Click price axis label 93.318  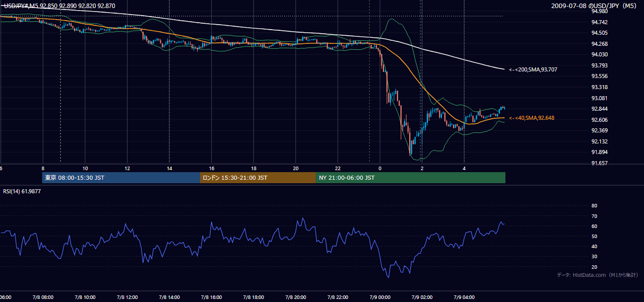click(x=599, y=87)
